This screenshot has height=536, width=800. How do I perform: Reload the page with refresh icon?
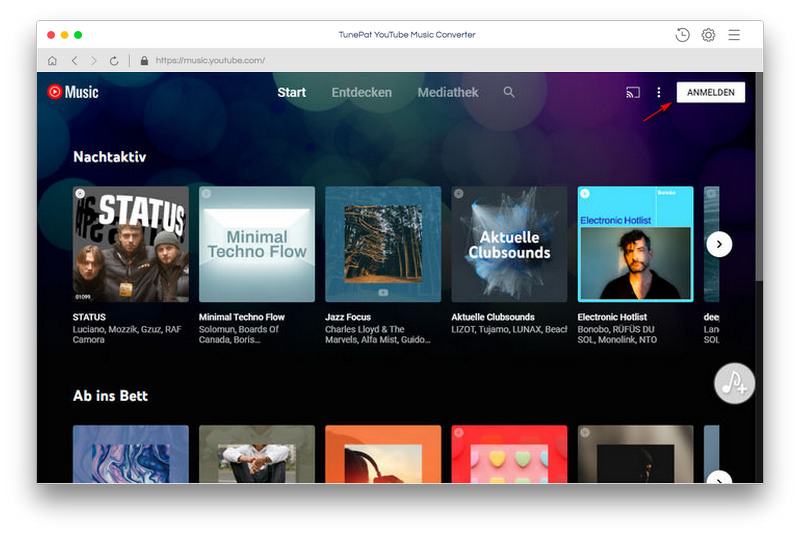pyautogui.click(x=114, y=61)
